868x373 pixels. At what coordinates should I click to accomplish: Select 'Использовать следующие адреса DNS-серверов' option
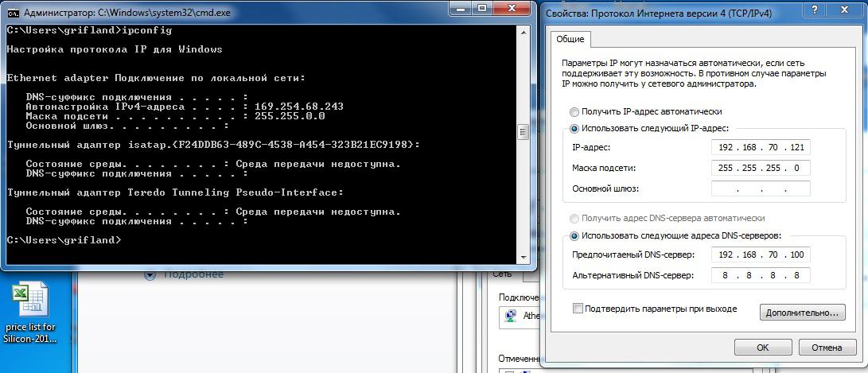click(x=574, y=235)
